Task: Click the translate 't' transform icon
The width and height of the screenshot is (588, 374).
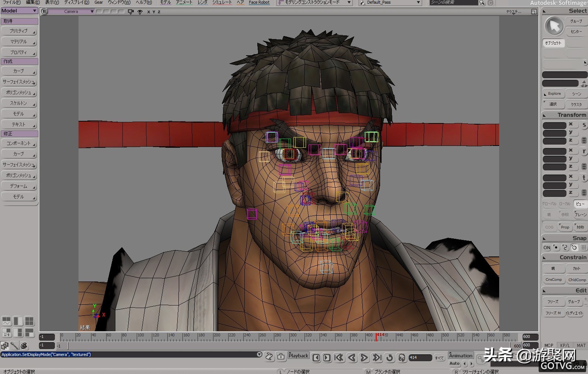Action: (x=584, y=178)
